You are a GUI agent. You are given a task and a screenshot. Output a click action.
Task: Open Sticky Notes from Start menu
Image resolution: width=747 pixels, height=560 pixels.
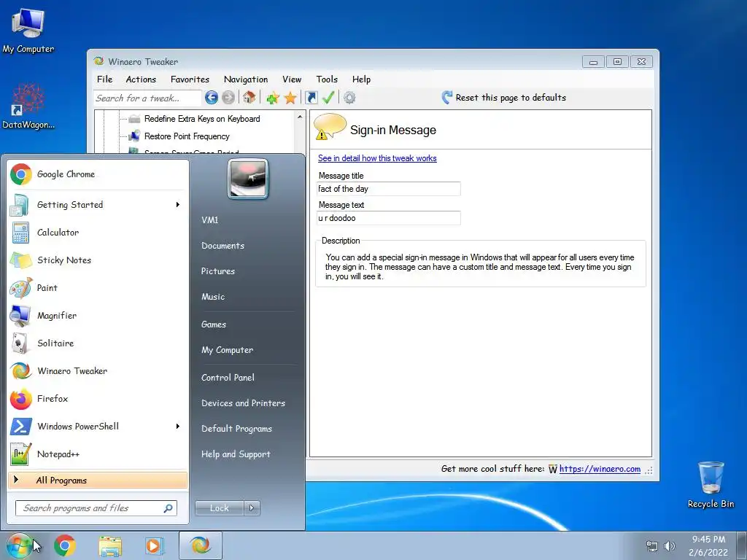pos(97,260)
